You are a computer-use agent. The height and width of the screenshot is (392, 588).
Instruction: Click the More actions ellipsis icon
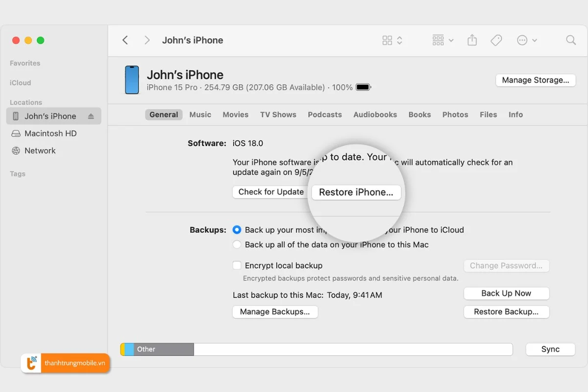coord(523,40)
